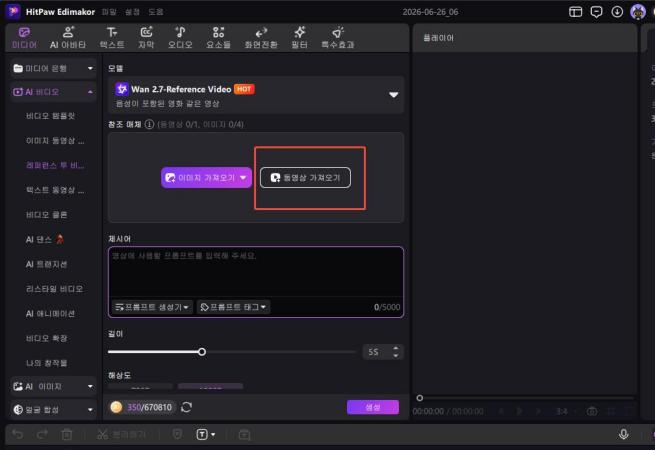655x450 pixels.
Task: Select AI 댄스 in the sidebar
Action: coord(44,239)
